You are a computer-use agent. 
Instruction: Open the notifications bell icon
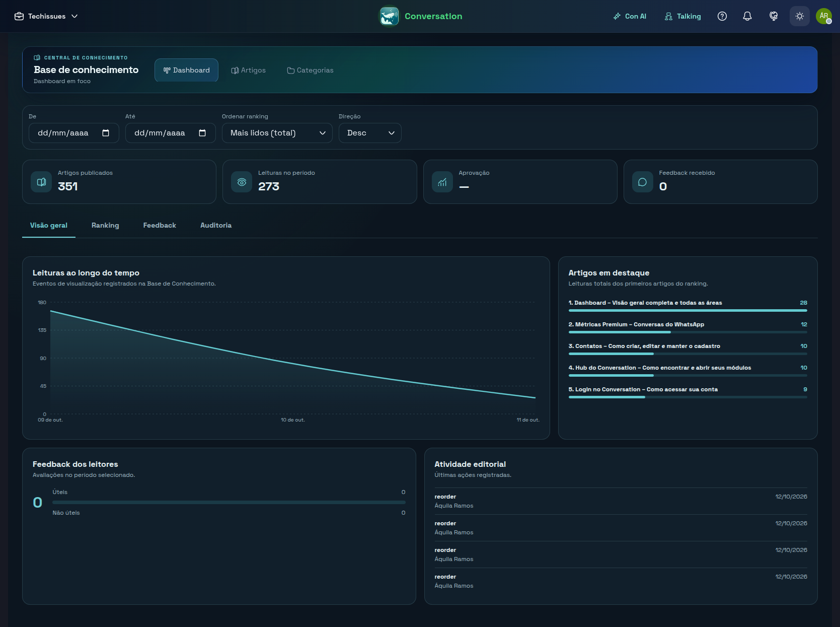click(747, 16)
